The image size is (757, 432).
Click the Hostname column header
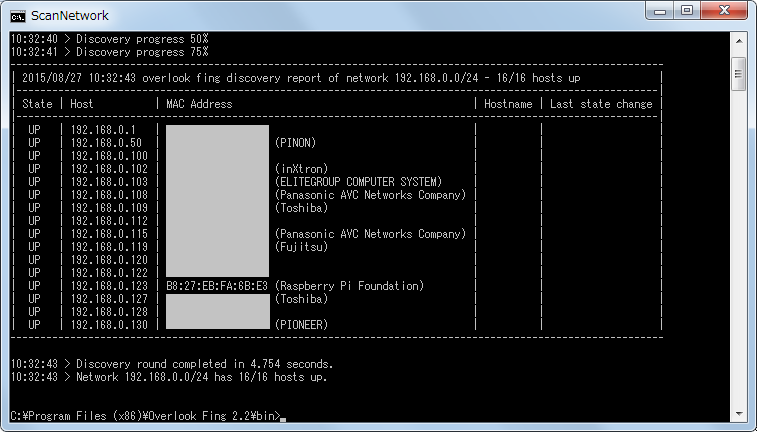(508, 104)
